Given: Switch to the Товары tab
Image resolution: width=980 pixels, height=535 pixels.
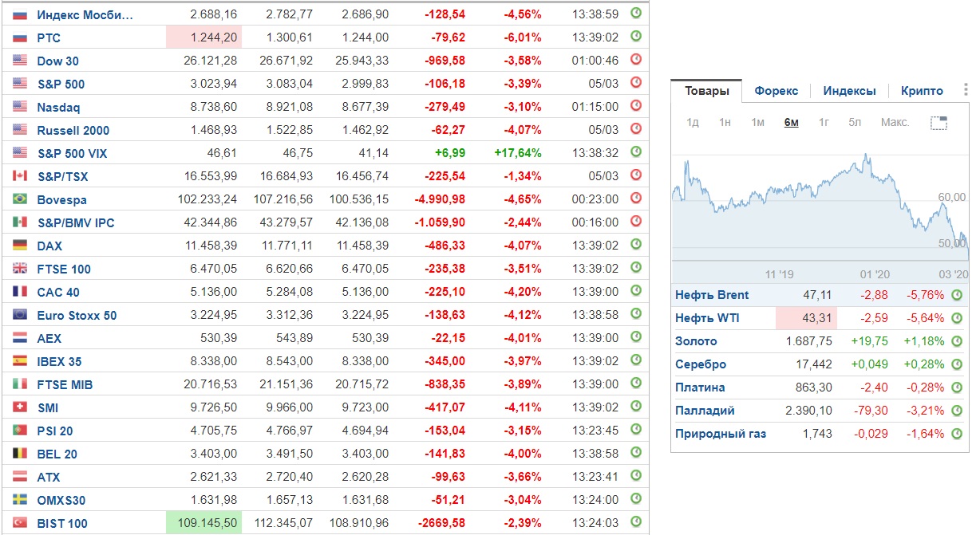Looking at the screenshot, I should click(706, 91).
